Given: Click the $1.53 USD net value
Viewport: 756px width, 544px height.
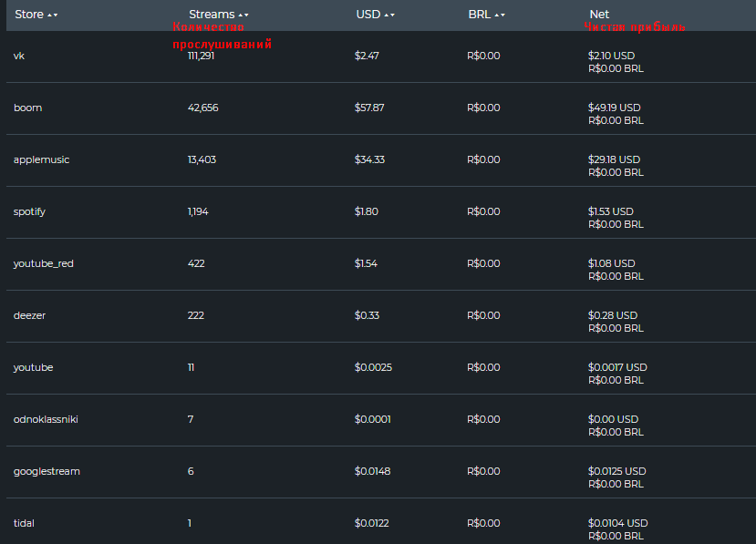Looking at the screenshot, I should tap(611, 212).
